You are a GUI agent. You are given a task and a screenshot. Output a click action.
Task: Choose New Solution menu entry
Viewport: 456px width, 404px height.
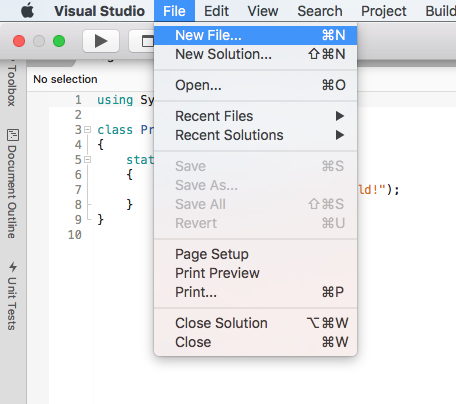[256, 54]
